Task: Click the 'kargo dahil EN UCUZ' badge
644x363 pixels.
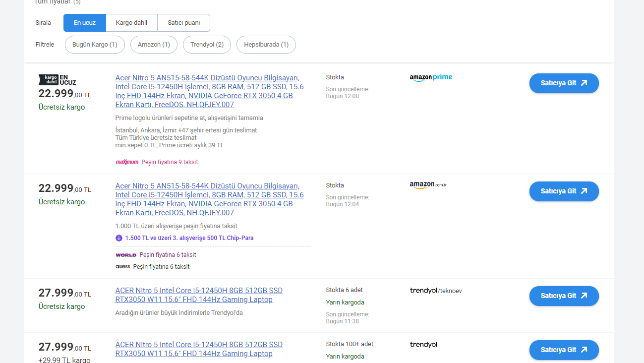Action: tap(57, 80)
